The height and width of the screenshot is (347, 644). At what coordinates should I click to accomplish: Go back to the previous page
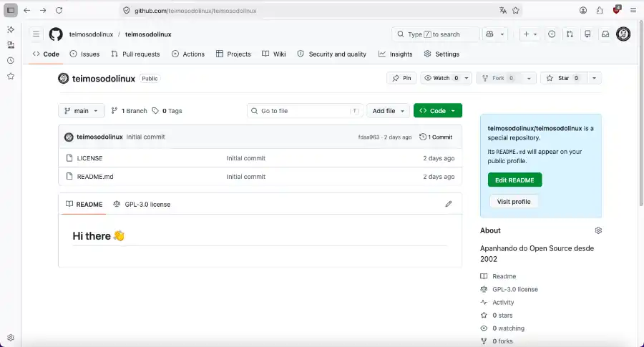[x=27, y=10]
